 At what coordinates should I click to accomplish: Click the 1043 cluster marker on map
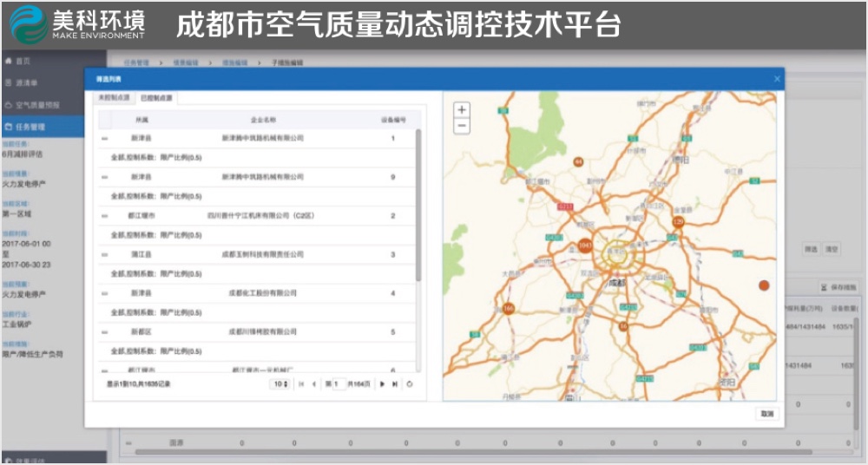[585, 246]
